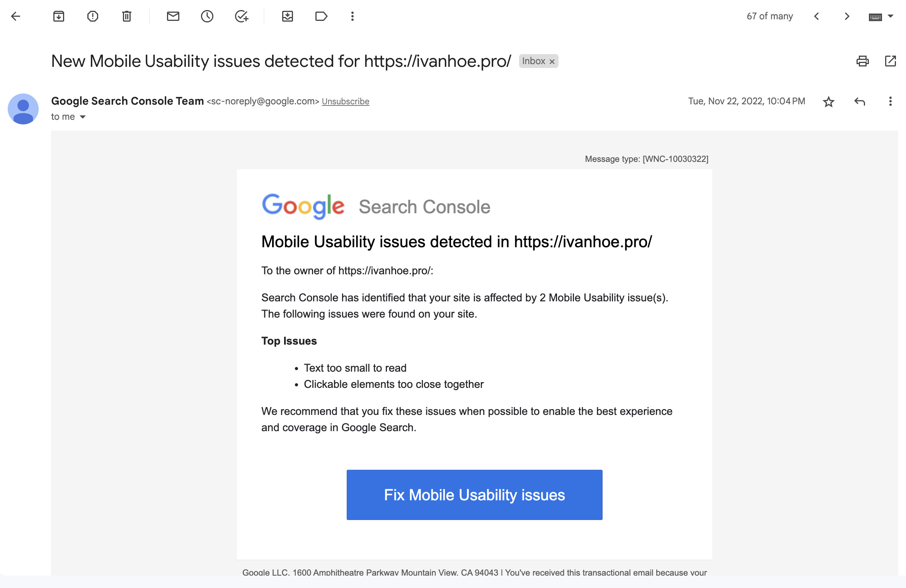Open toolbar More options menu
The height and width of the screenshot is (588, 906).
(x=353, y=16)
